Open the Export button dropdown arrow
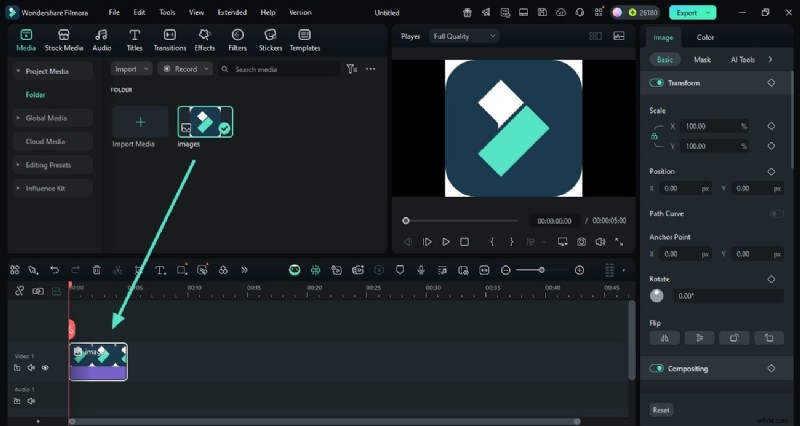 pos(708,13)
